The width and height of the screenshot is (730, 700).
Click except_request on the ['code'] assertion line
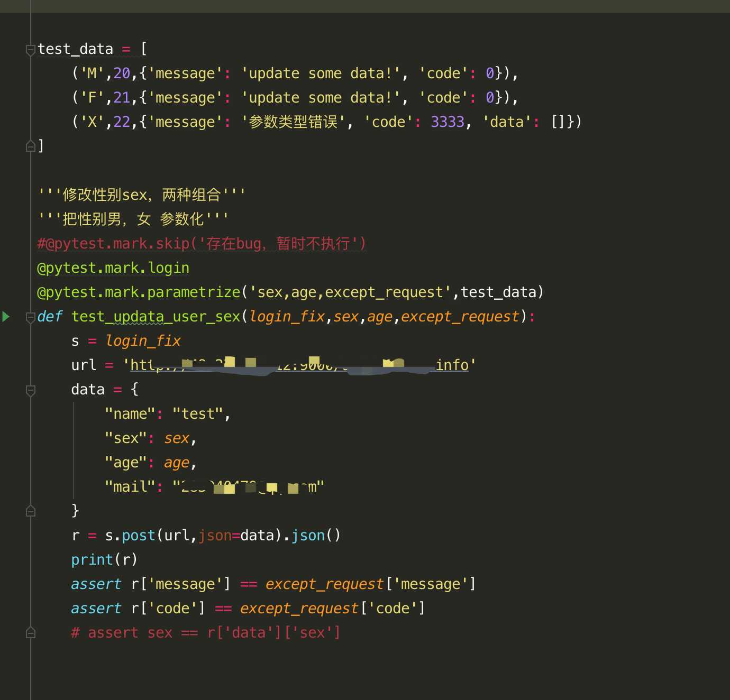click(299, 609)
